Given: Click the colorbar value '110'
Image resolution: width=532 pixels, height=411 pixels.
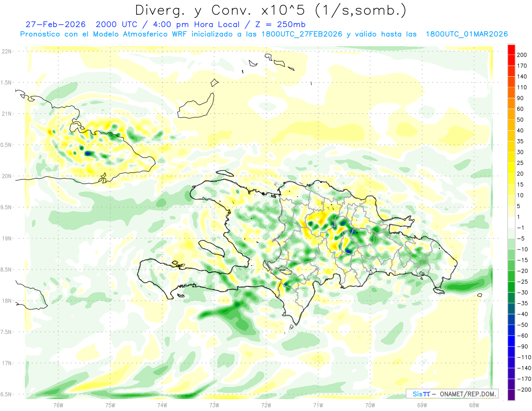Looking at the screenshot, I should (522, 87).
